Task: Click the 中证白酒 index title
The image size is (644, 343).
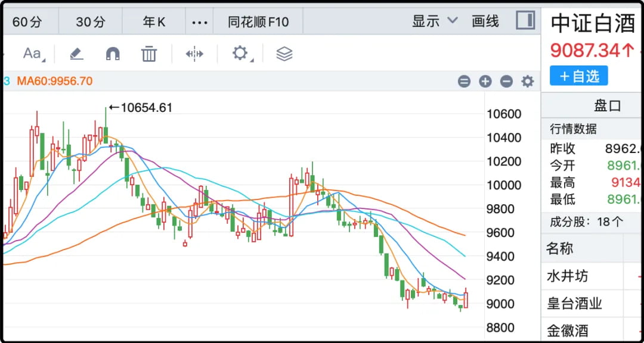Action: (593, 23)
